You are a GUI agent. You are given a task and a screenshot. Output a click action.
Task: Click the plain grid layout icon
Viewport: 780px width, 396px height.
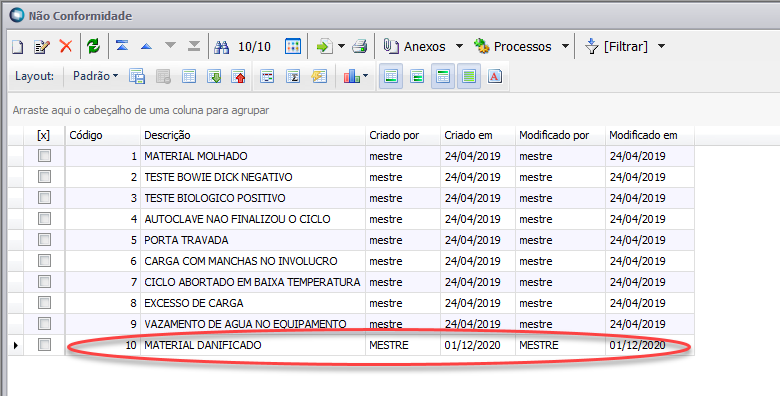click(189, 76)
